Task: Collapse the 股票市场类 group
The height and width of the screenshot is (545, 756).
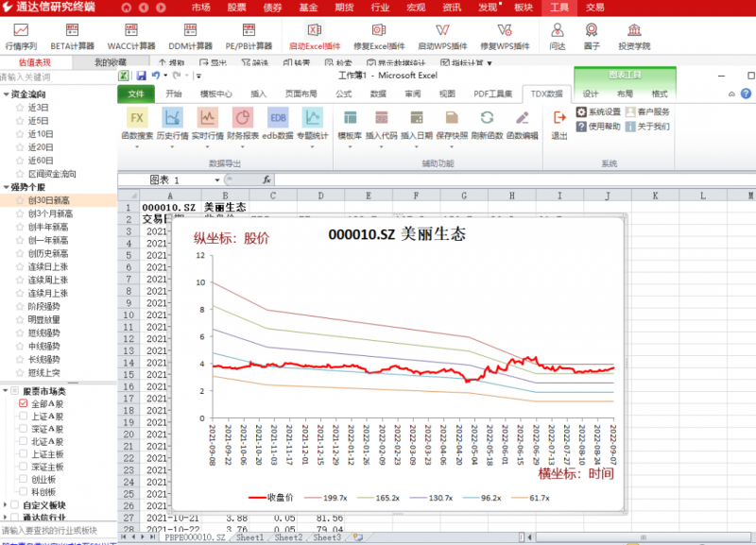Action: coord(6,391)
